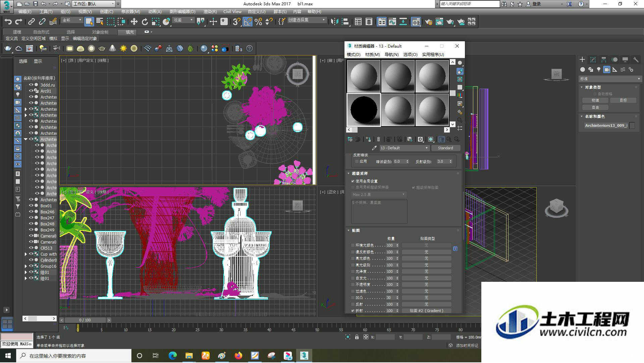Assign material to selection icon

point(368,139)
